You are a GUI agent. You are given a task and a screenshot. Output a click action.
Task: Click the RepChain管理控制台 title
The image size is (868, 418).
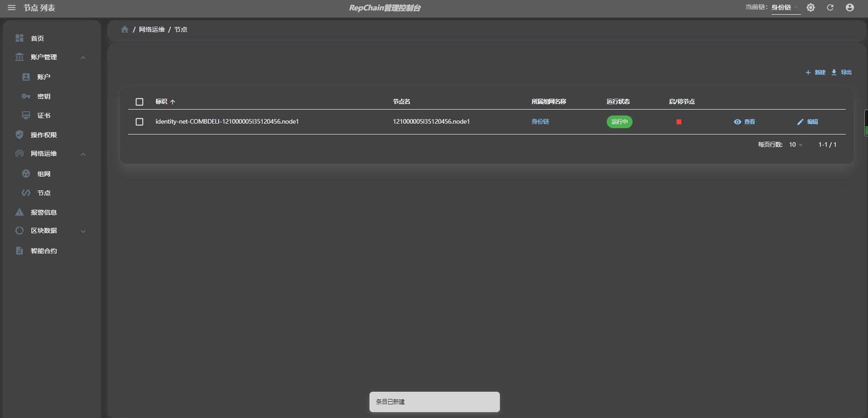[385, 8]
